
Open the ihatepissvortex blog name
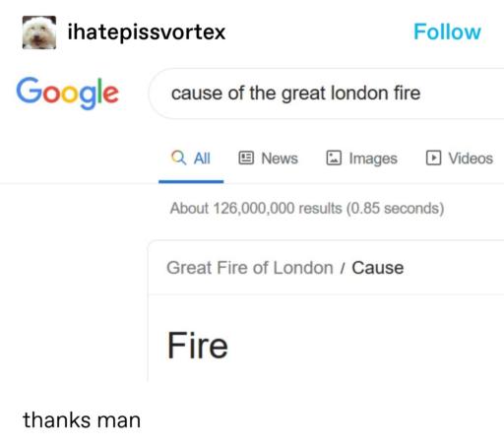(x=147, y=32)
